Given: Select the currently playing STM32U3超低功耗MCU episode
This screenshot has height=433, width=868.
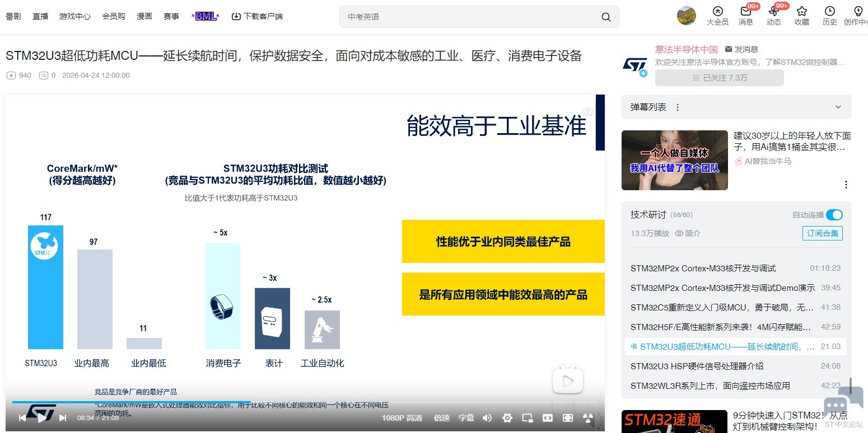Looking at the screenshot, I should pyautogui.click(x=735, y=346).
